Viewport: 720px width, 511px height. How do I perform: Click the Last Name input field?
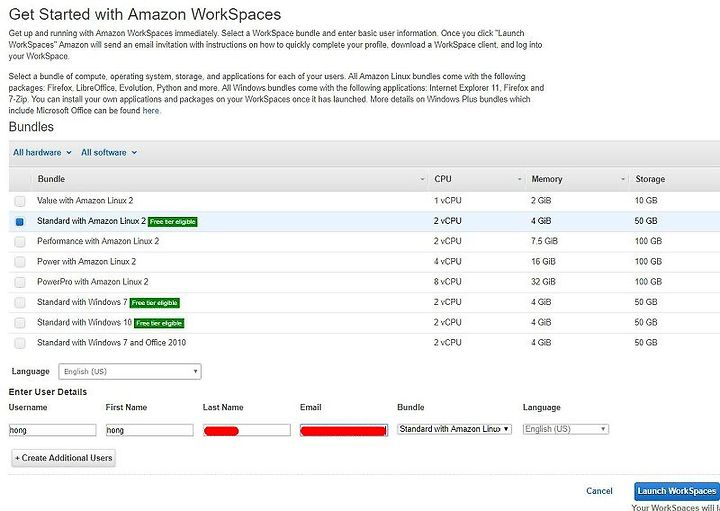tap(247, 430)
